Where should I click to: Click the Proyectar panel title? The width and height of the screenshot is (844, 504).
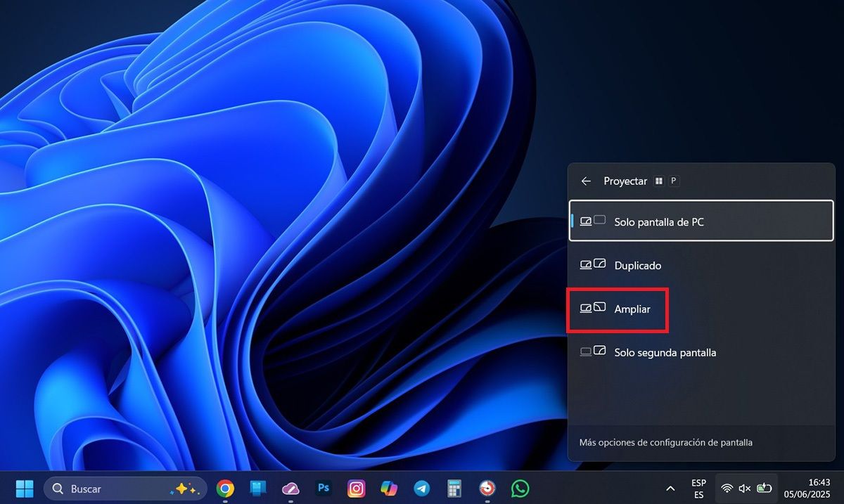[625, 181]
